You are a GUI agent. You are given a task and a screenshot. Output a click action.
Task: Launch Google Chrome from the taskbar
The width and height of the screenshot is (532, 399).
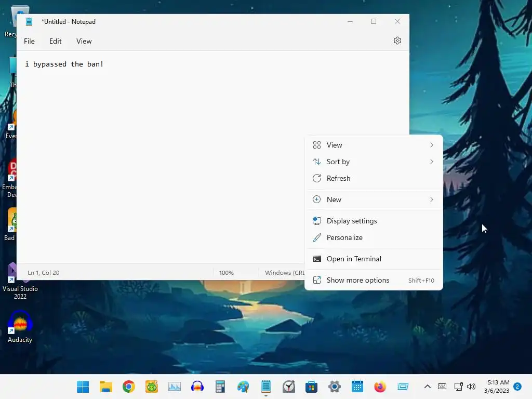[x=129, y=387]
